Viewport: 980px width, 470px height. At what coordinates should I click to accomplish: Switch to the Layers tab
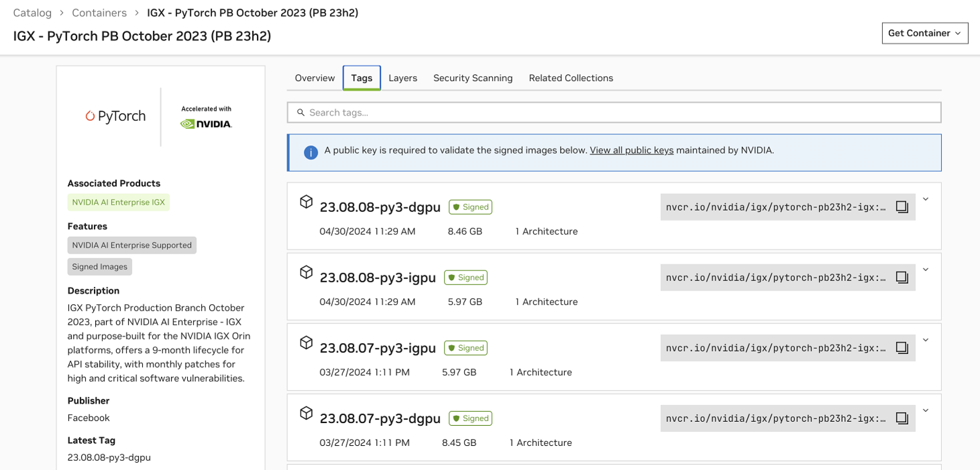pyautogui.click(x=403, y=78)
